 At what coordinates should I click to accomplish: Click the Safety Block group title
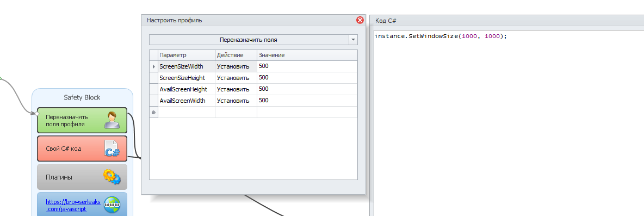click(x=82, y=97)
